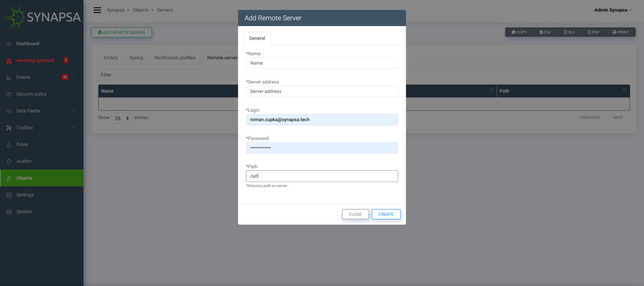Click into the Password field
Viewport: 644px width, 286px height.
(x=322, y=148)
